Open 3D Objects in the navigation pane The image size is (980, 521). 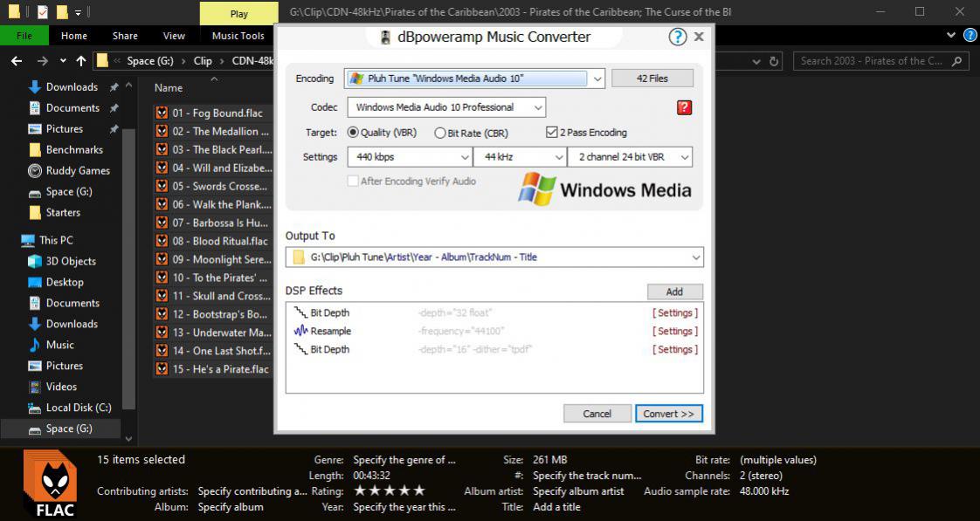pyautogui.click(x=70, y=261)
